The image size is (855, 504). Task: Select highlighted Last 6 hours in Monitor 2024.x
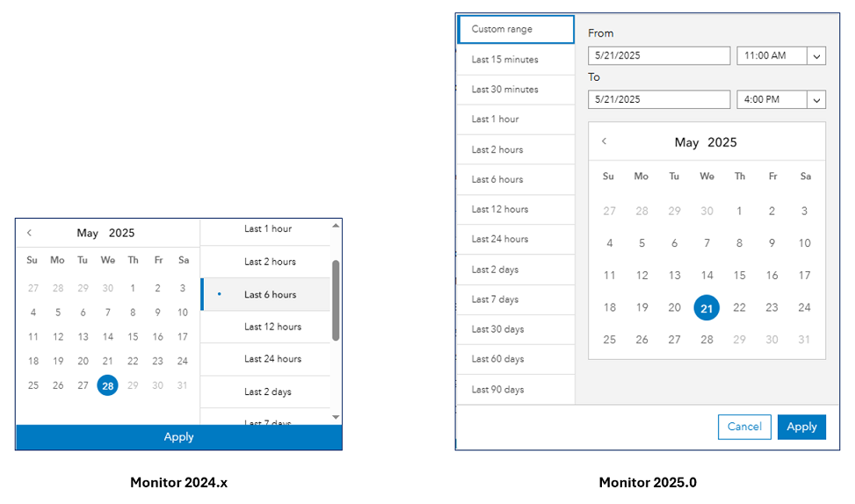[265, 294]
